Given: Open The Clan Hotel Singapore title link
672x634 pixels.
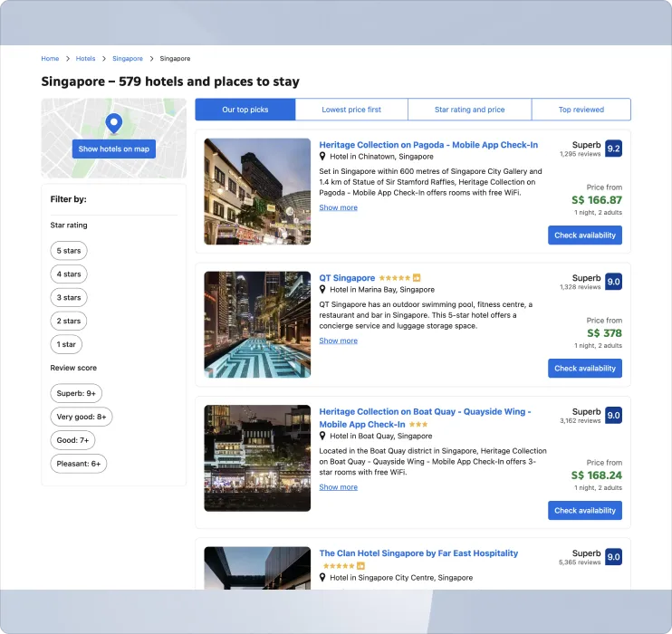Looking at the screenshot, I should pyautogui.click(x=418, y=553).
